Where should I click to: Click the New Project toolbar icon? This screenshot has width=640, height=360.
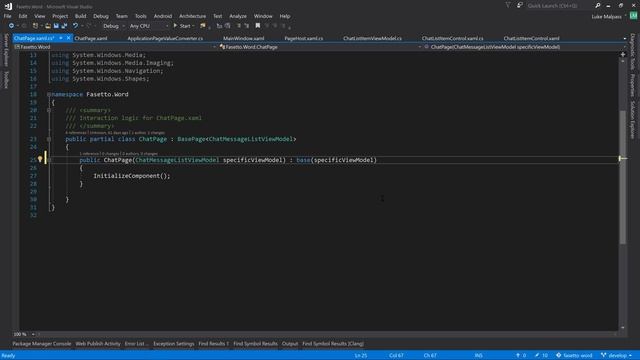(x=36, y=26)
